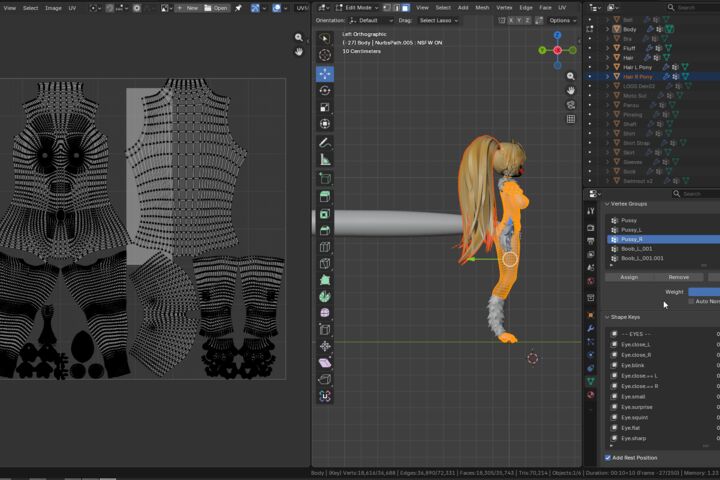720x480 pixels.
Task: Open the Mesh menu in 3D viewport
Action: pos(482,8)
